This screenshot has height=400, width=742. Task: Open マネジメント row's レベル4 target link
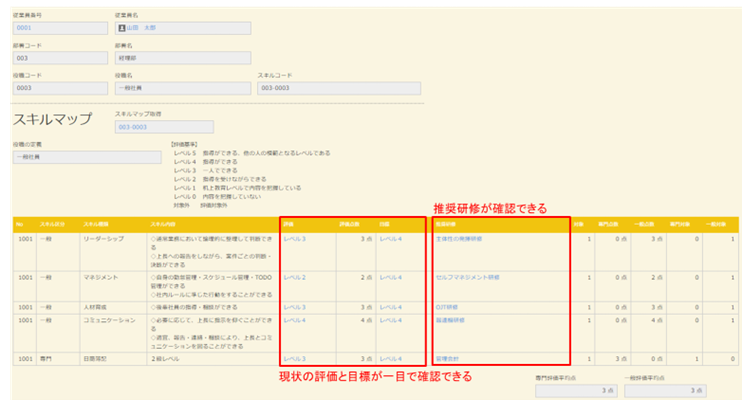point(391,277)
